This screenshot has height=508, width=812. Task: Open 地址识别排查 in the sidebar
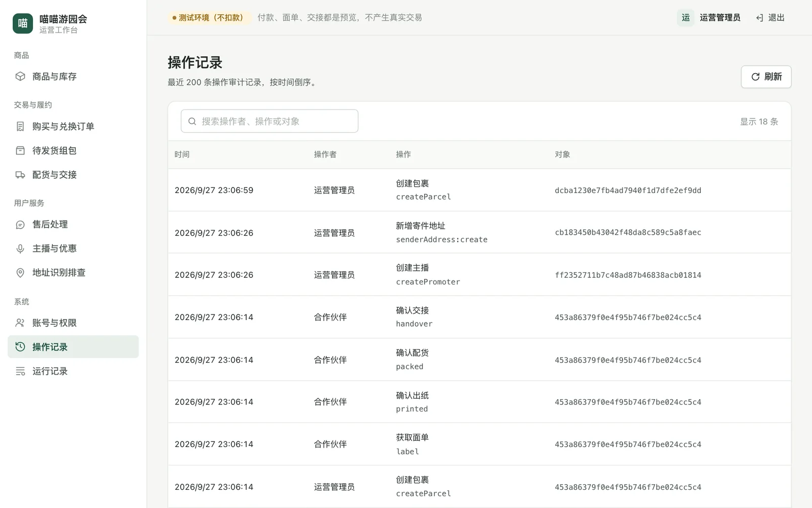point(73,273)
